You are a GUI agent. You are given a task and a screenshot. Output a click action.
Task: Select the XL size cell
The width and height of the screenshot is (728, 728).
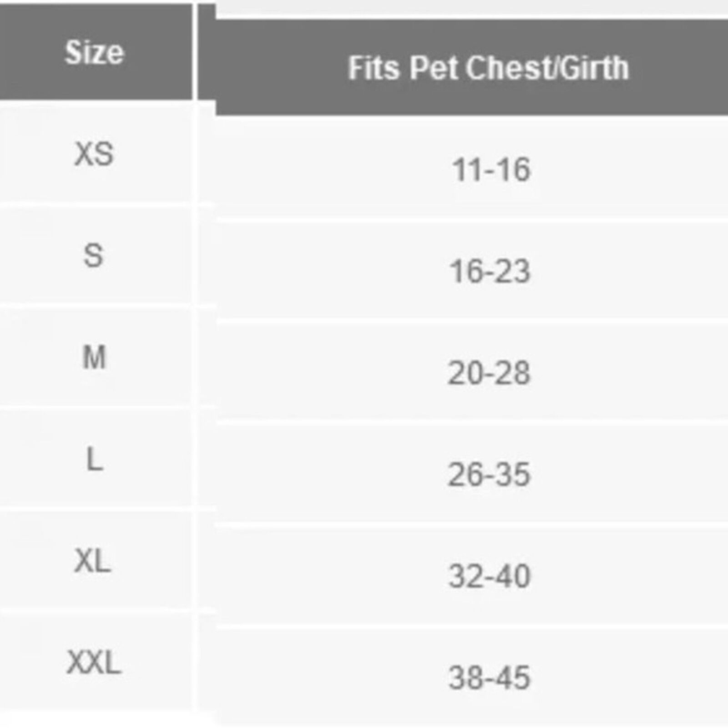click(x=95, y=561)
